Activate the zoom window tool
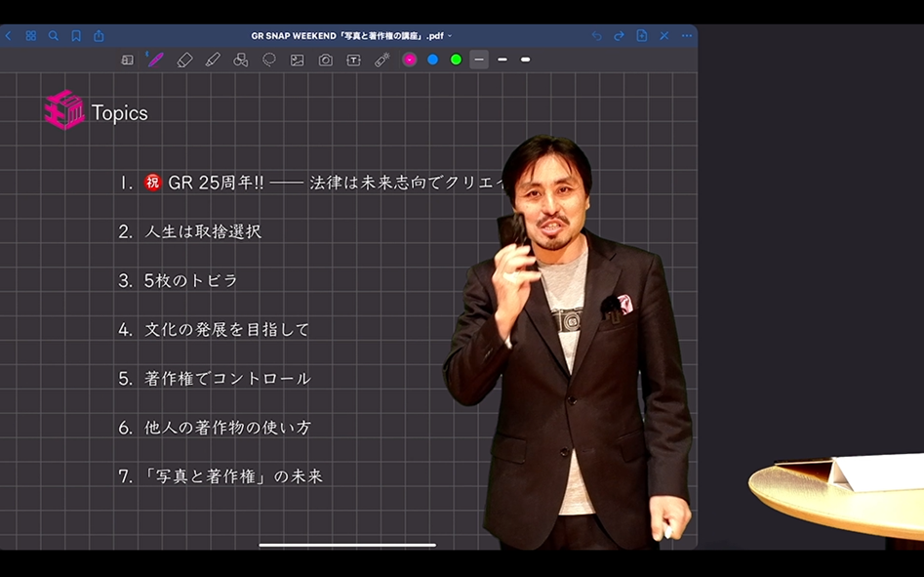The image size is (924, 577). click(x=127, y=61)
